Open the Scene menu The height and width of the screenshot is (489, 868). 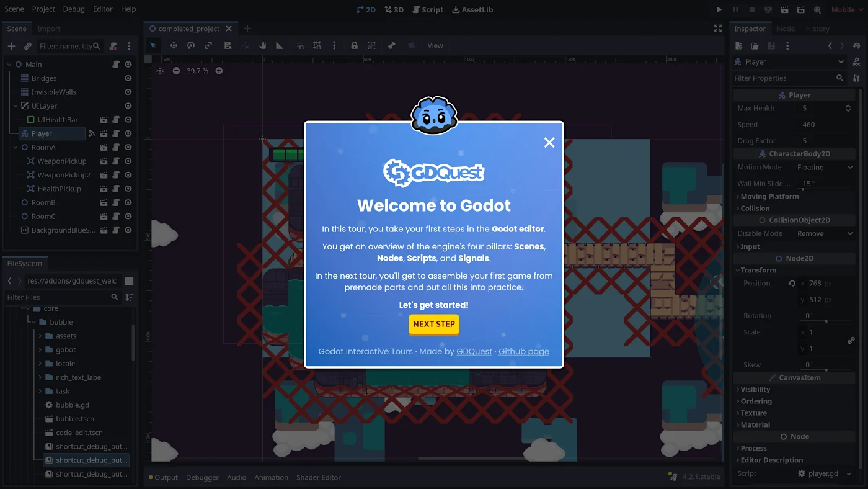click(14, 9)
